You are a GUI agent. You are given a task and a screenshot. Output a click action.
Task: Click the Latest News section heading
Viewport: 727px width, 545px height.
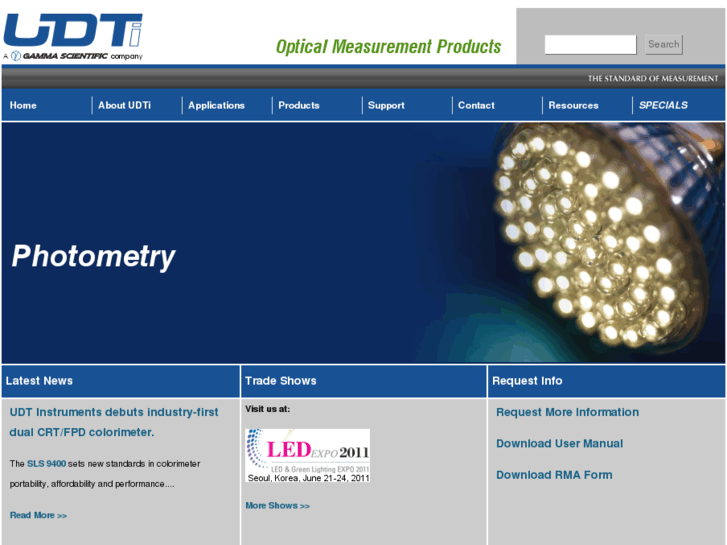tap(39, 381)
